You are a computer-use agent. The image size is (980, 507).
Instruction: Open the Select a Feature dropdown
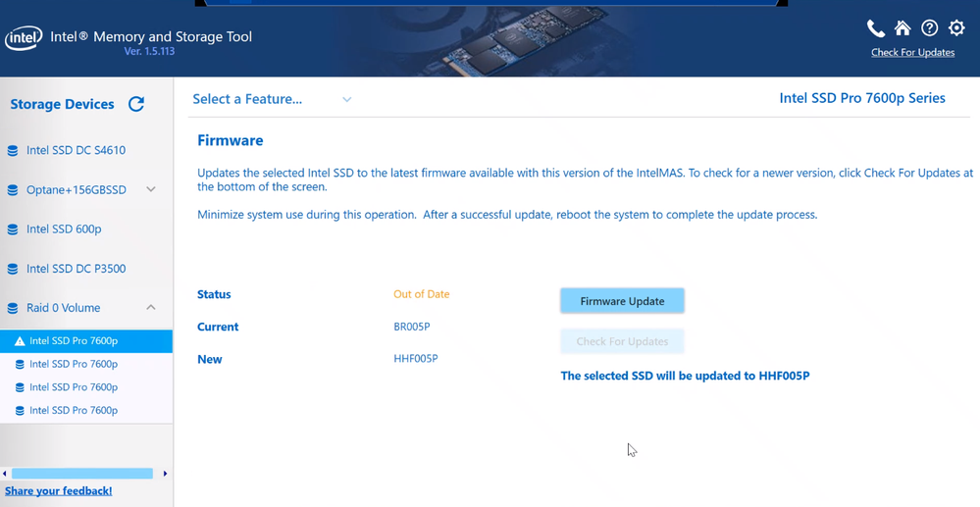272,99
